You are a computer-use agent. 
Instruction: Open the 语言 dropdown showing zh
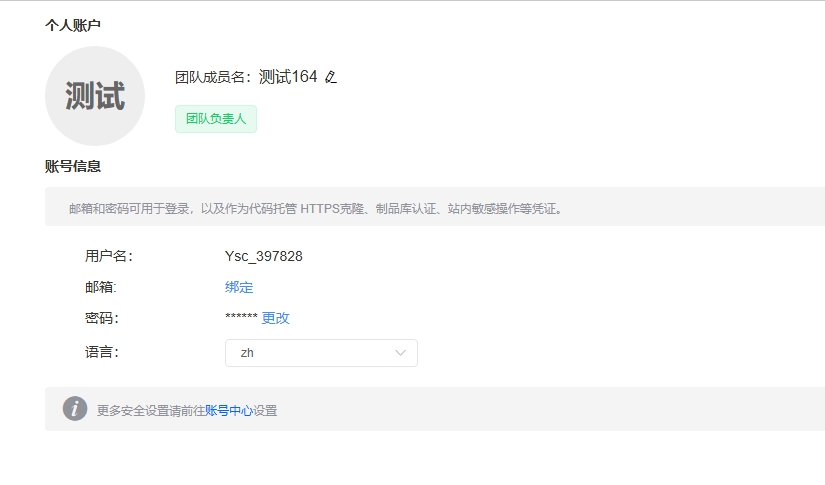(321, 353)
